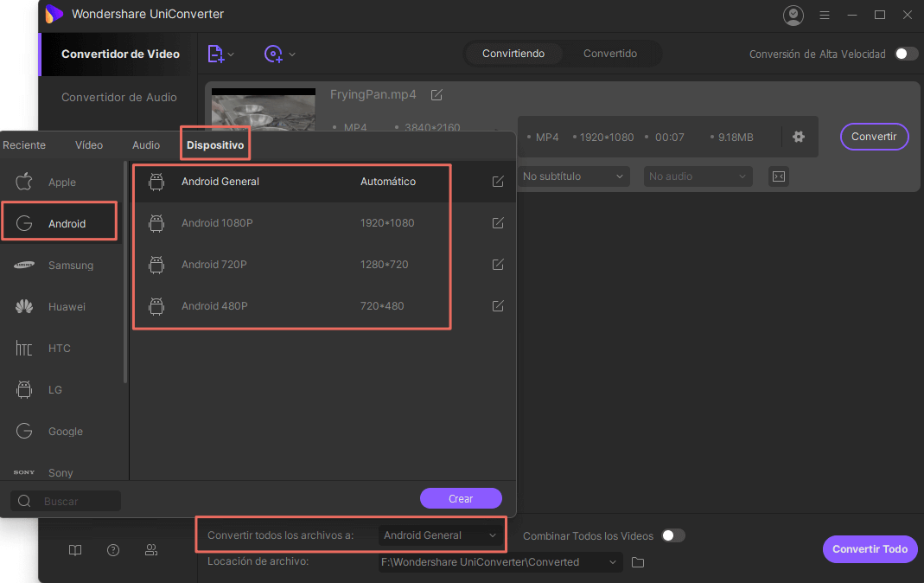The image size is (924, 583).
Task: Open the user guide book icon
Action: tap(75, 550)
